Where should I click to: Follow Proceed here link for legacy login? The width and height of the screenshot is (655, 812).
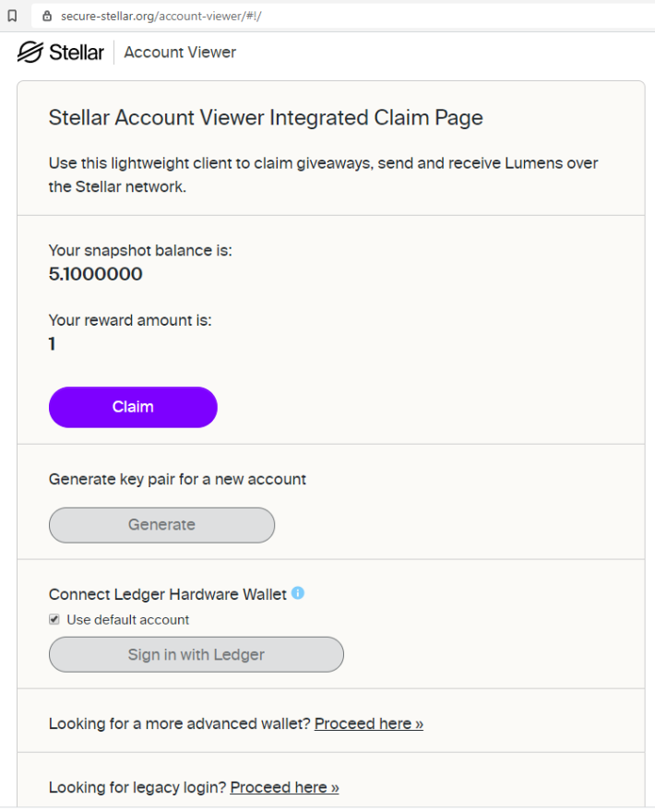(x=284, y=787)
